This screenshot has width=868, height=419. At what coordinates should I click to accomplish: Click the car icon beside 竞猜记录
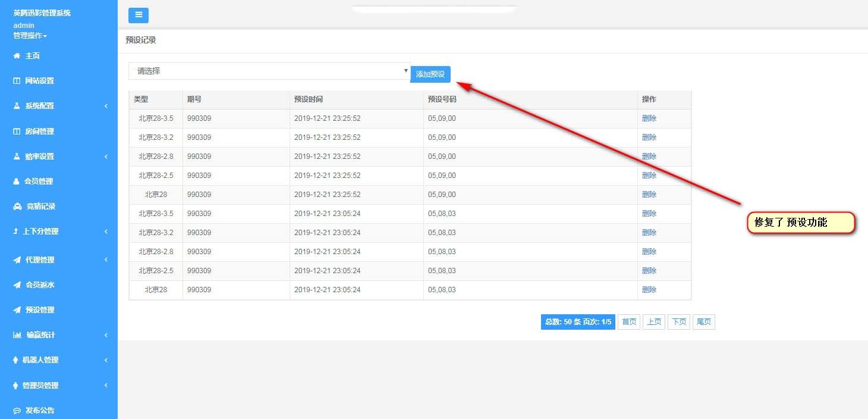[17, 207]
